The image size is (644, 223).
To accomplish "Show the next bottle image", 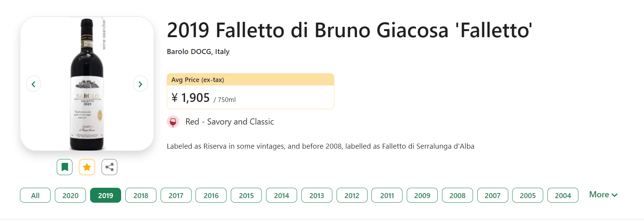I will tap(140, 84).
